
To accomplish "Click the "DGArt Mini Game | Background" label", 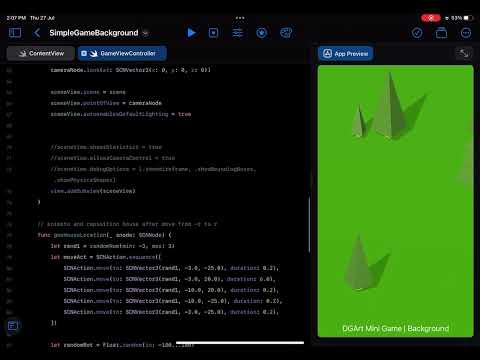I will coord(395,328).
